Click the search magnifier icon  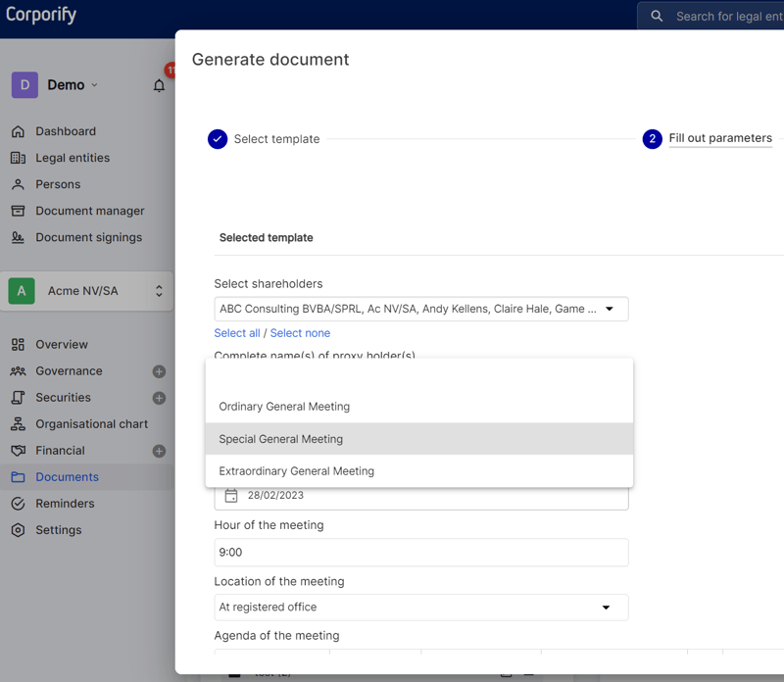[x=657, y=16]
